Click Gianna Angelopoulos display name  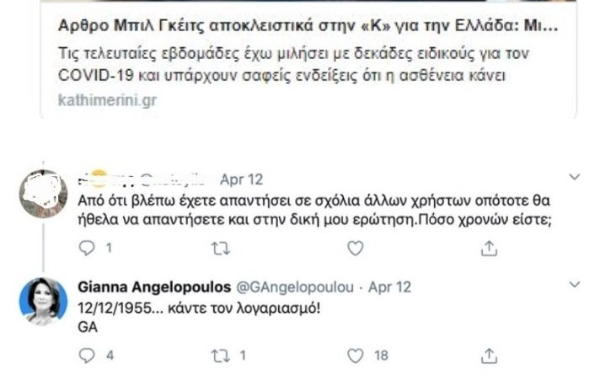(x=154, y=287)
